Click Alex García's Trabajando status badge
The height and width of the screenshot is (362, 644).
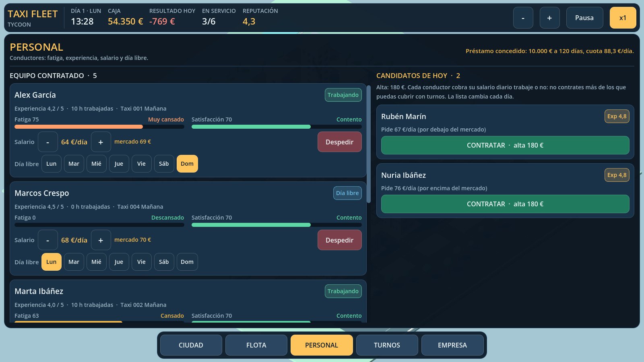343,95
